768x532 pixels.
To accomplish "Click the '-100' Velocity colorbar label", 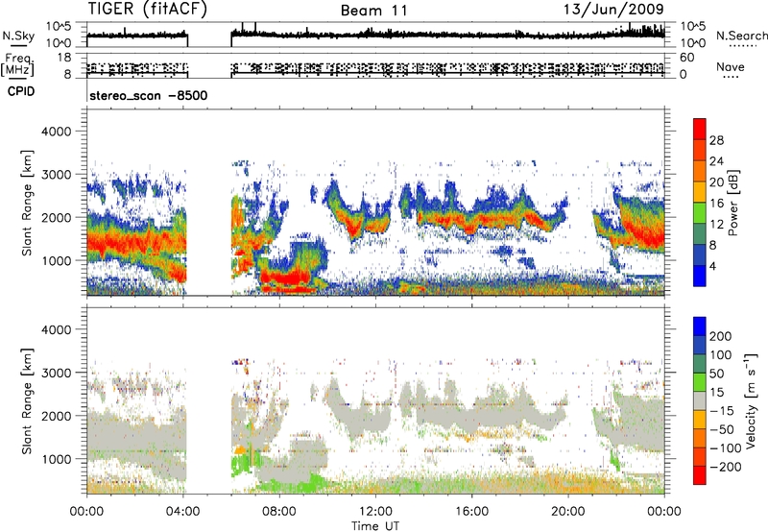I will point(726,448).
